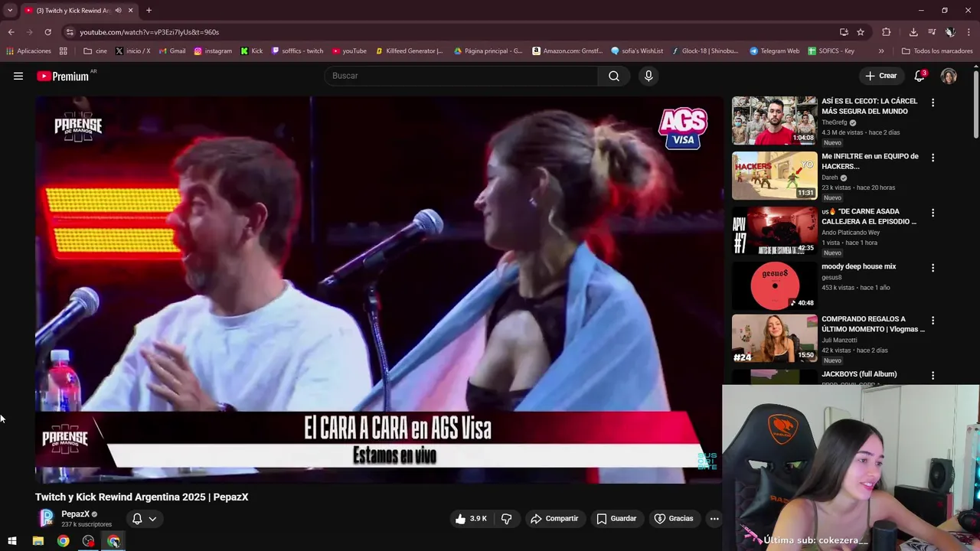The height and width of the screenshot is (551, 980).
Task: Open Chrome extensions puzzle icon
Action: [x=887, y=32]
